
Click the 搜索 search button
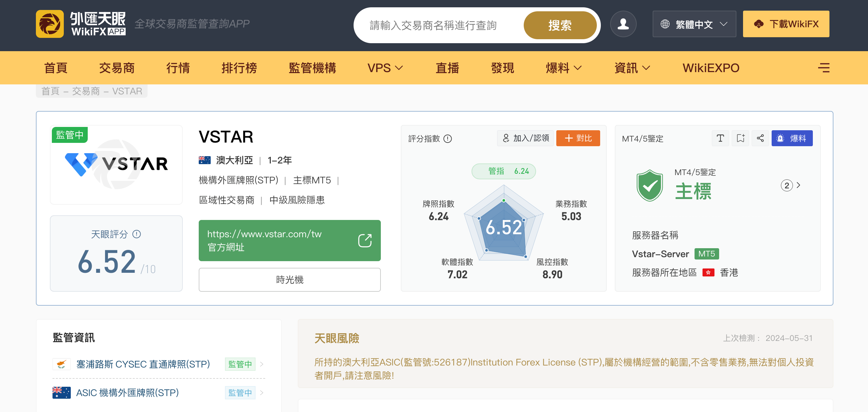(x=560, y=25)
